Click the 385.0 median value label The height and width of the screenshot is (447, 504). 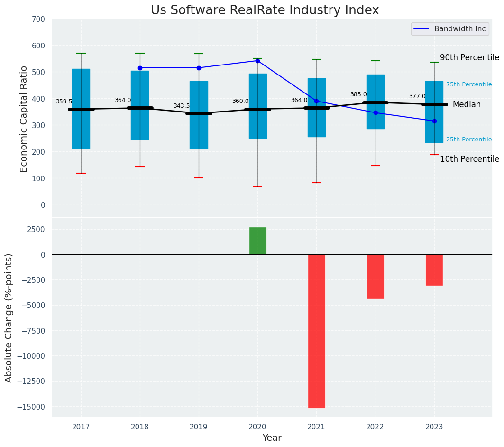(358, 95)
